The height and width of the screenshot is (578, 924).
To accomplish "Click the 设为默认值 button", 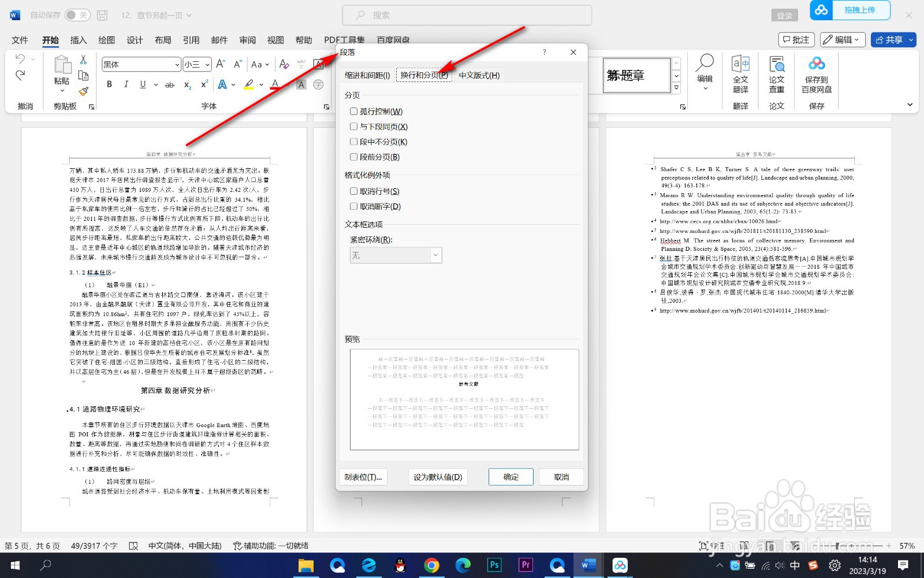I will coord(438,476).
